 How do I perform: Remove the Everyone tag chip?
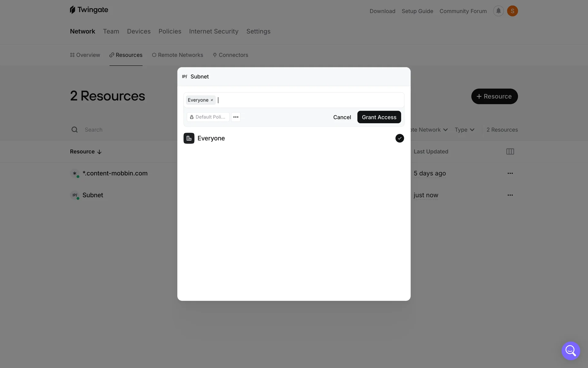(x=212, y=100)
